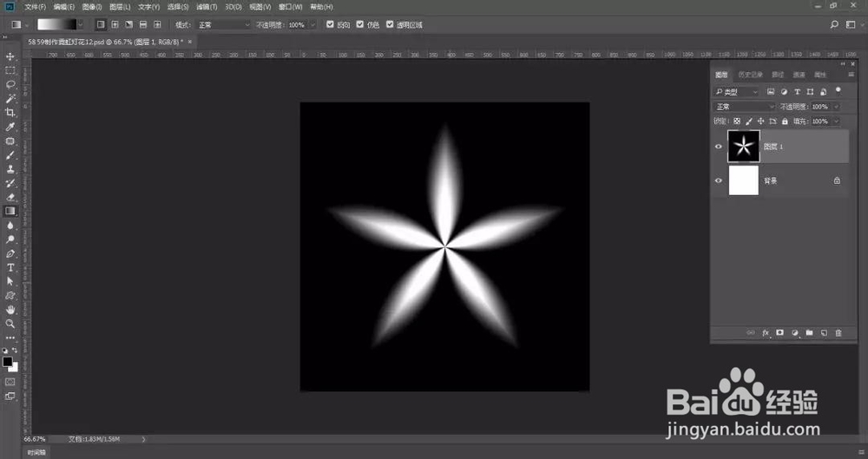The width and height of the screenshot is (868, 459).
Task: Hide 图层 1 eye icon
Action: [719, 147]
